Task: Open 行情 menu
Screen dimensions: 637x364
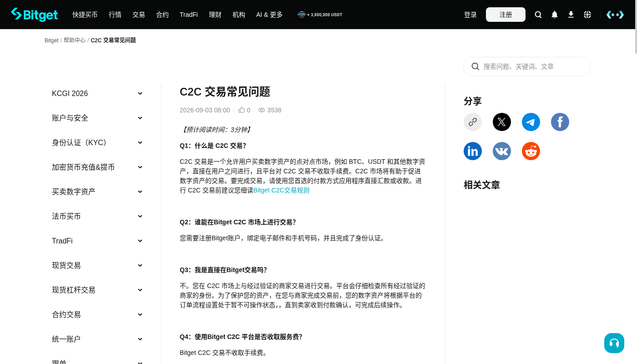Action: click(115, 15)
